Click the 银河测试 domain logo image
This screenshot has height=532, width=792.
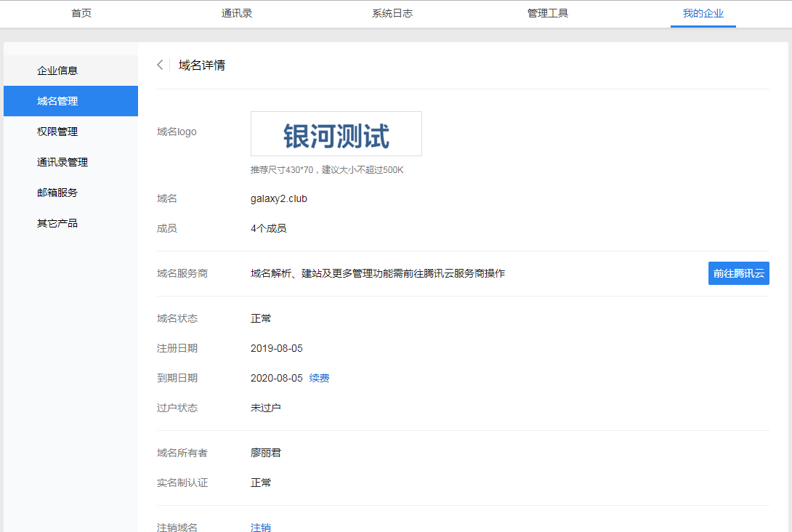tap(336, 134)
